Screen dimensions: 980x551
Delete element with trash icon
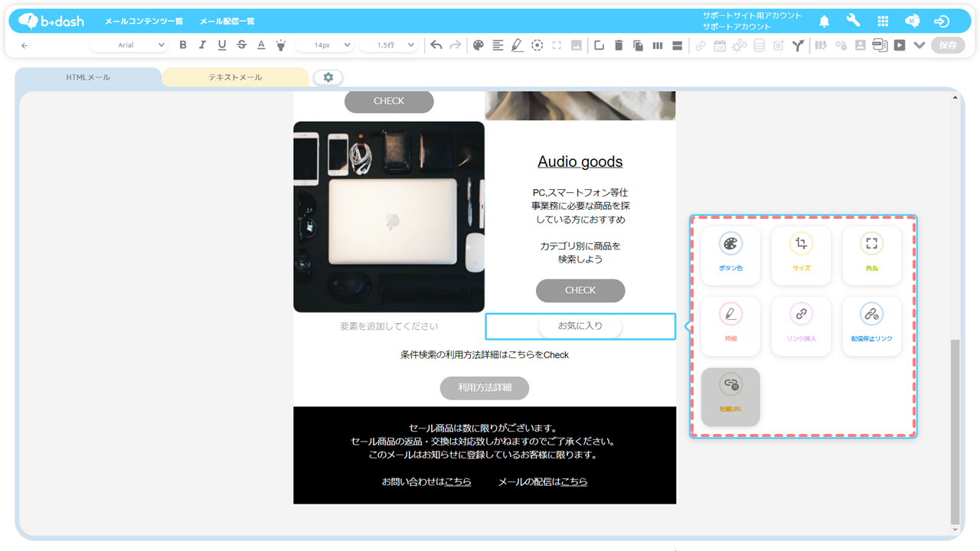pos(619,45)
